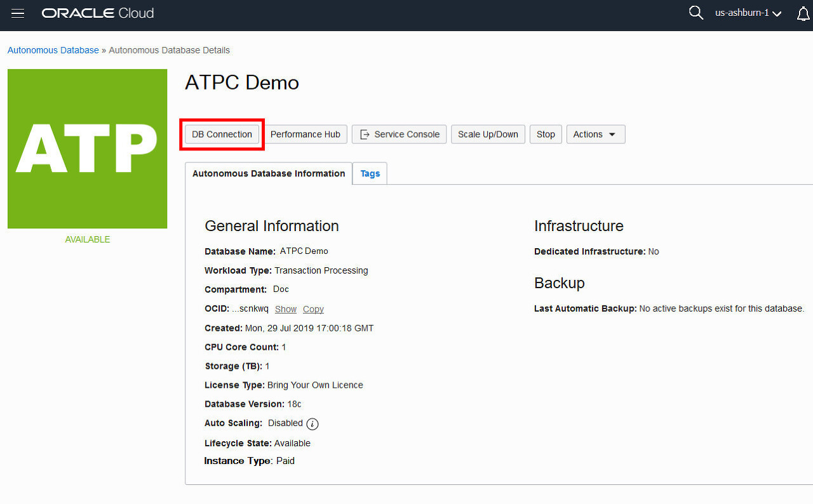Click the Storage (TB) line
The height and width of the screenshot is (504, 813).
click(237, 366)
